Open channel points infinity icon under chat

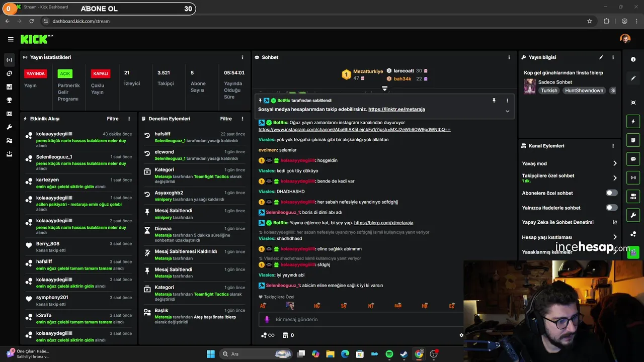click(268, 335)
